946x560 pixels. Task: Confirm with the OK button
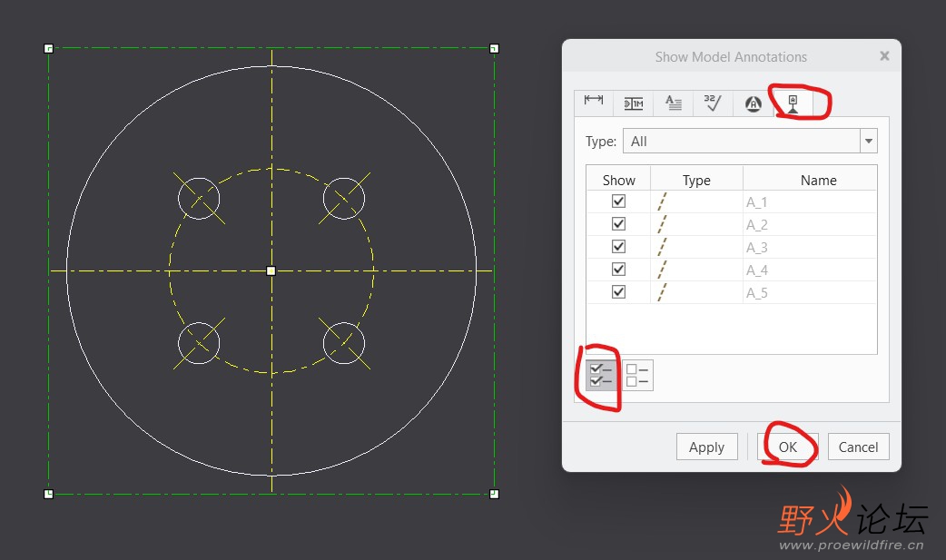tap(787, 447)
